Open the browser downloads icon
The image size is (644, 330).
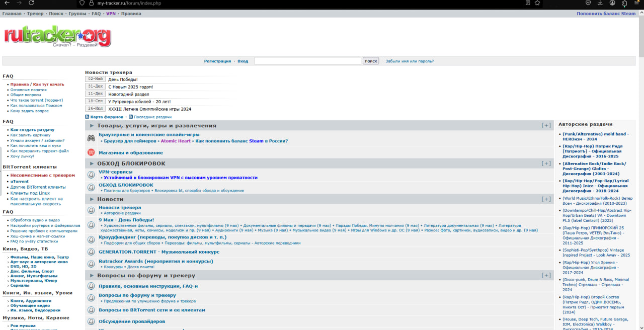coord(600,3)
